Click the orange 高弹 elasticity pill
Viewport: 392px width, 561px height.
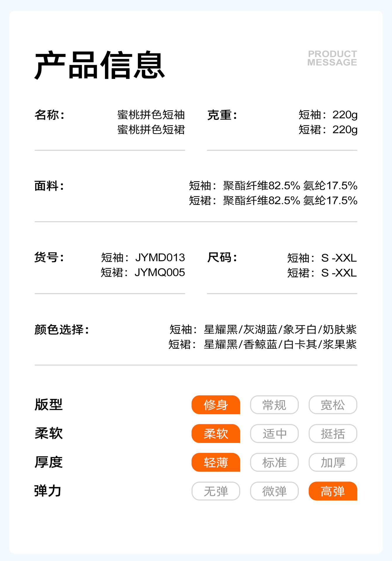333,491
